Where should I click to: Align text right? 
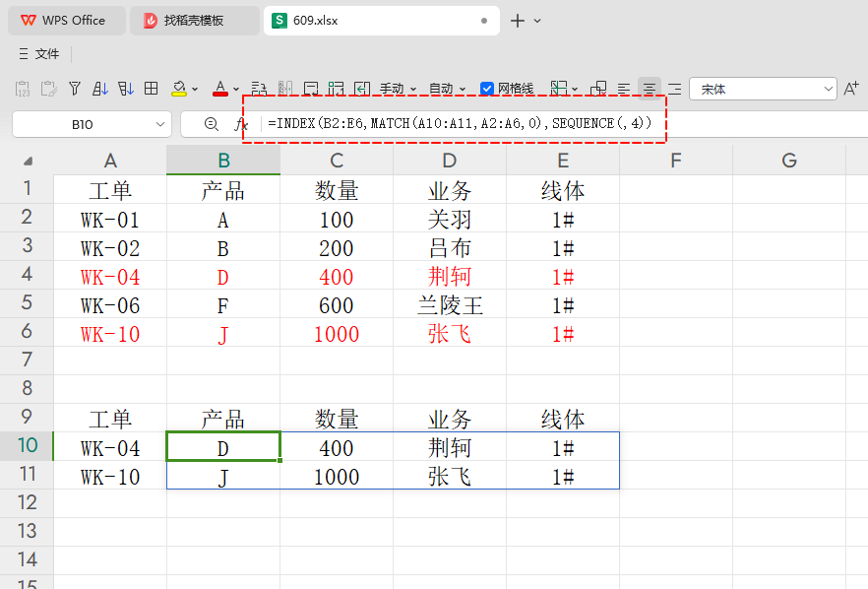[675, 89]
